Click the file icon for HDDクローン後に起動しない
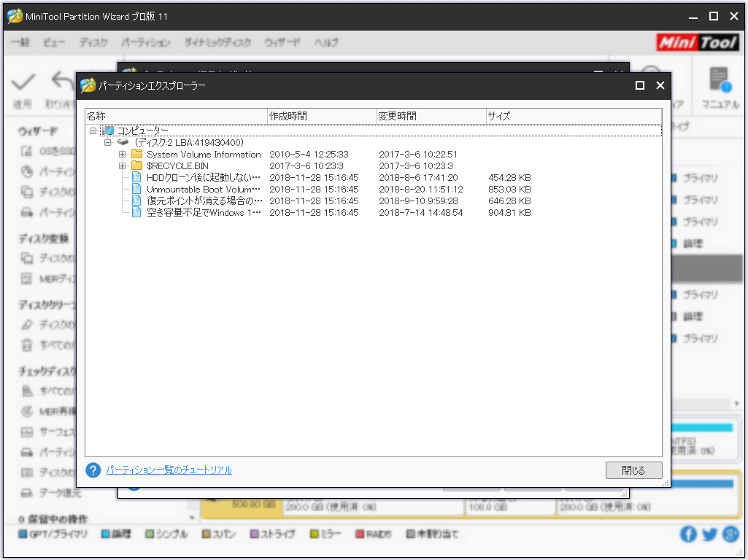 point(136,177)
